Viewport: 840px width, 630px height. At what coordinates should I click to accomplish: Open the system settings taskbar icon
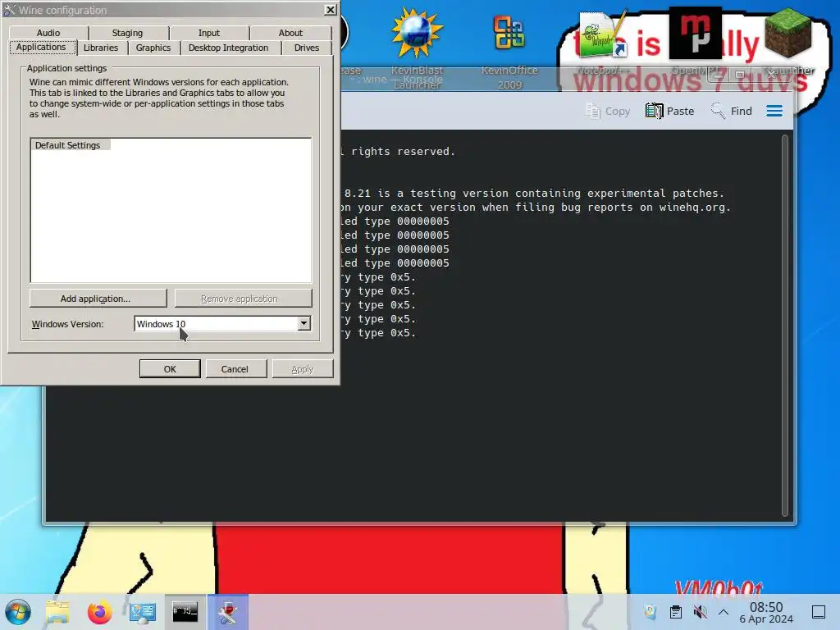143,612
